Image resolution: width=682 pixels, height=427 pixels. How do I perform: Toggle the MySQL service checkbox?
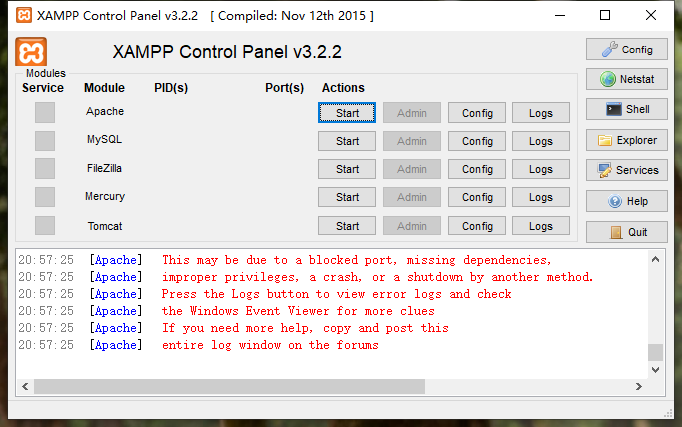point(45,141)
